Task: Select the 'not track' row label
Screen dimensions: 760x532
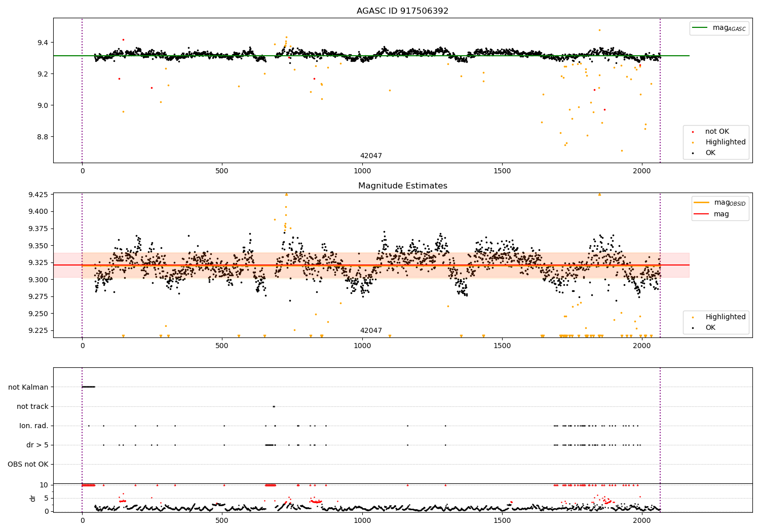Action: tap(32, 407)
